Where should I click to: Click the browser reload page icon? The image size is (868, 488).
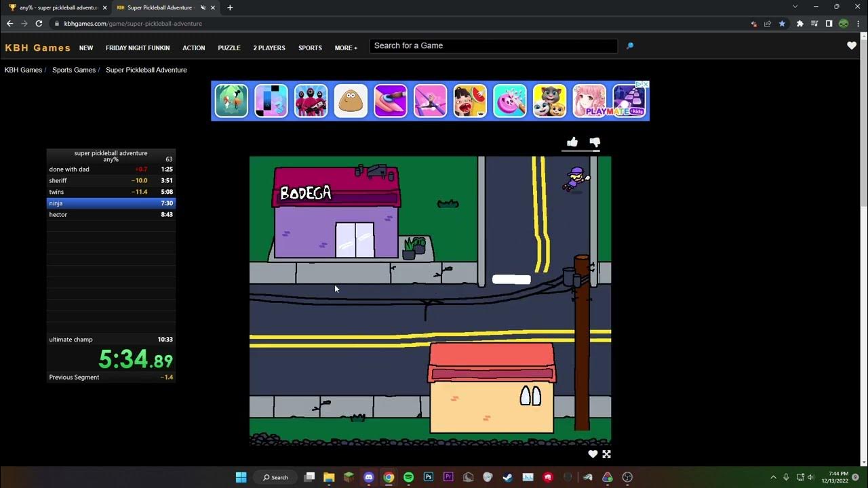(x=39, y=23)
